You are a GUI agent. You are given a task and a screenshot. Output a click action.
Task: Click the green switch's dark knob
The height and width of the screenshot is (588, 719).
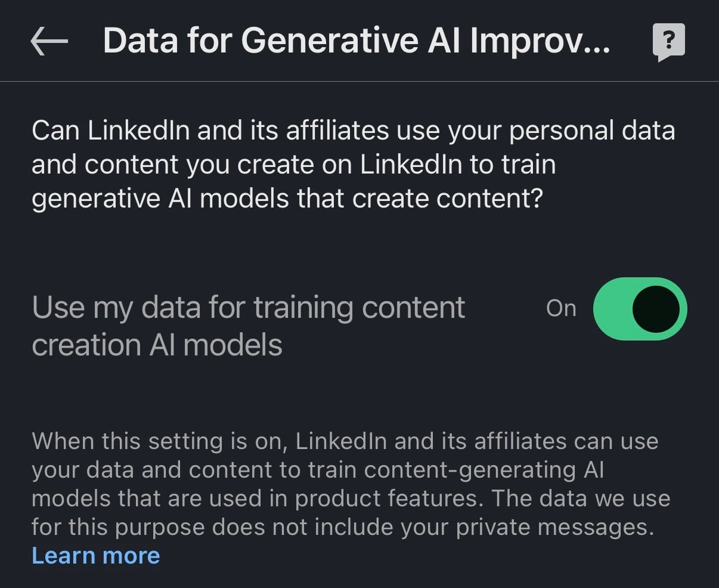656,309
